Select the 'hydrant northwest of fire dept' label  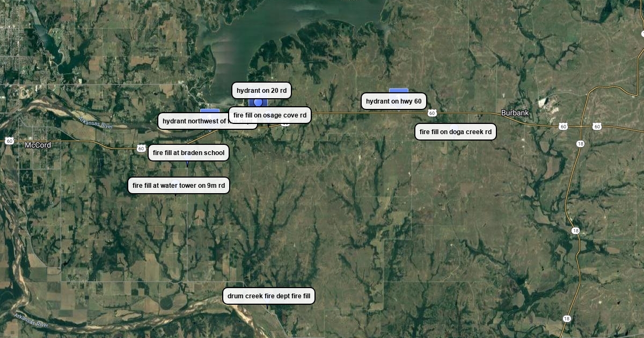pos(207,121)
